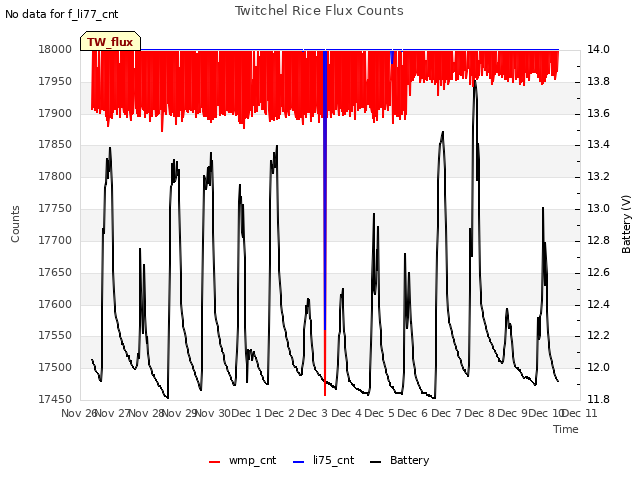Click the red wmp_cnt legend swatch
Image resolution: width=640 pixels, height=480 pixels.
coord(214,462)
